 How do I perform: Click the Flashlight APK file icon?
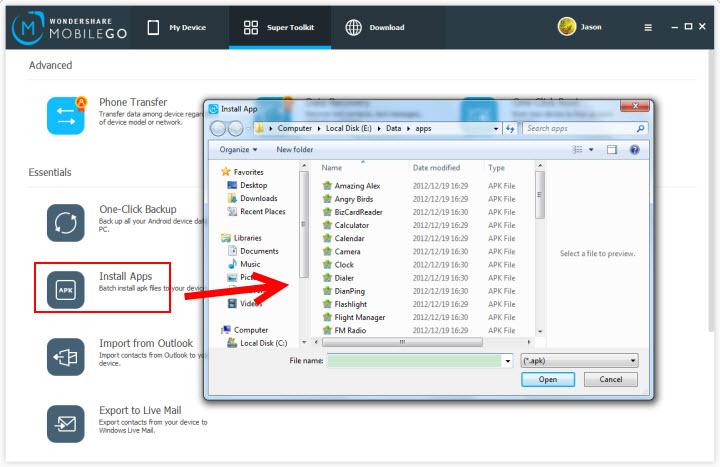point(327,304)
